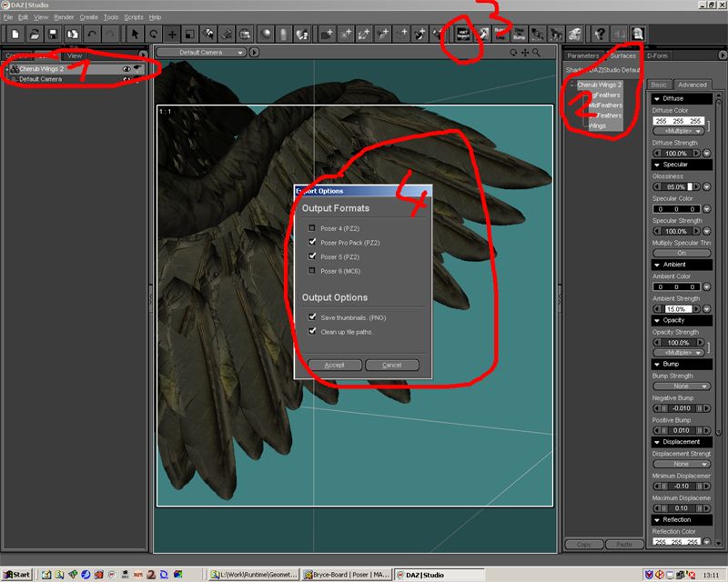This screenshot has width=728, height=582.
Task: Click arrow button beside Default Camera selector
Action: point(255,53)
